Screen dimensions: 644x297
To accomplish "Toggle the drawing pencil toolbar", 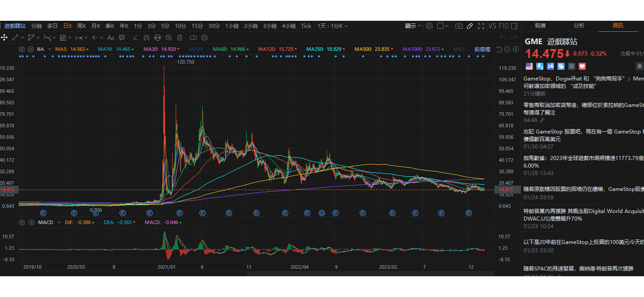I will 470,26.
